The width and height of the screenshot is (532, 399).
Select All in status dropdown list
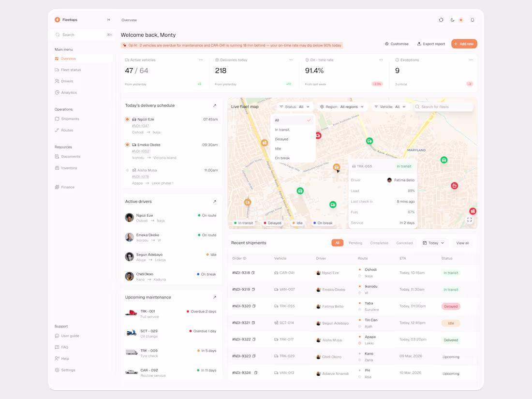tap(293, 120)
